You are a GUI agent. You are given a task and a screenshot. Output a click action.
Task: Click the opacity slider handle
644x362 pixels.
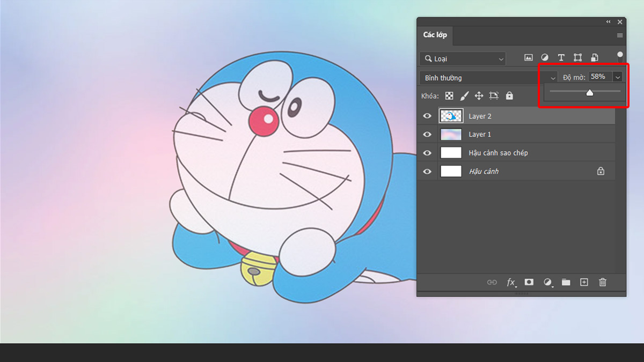coord(590,93)
